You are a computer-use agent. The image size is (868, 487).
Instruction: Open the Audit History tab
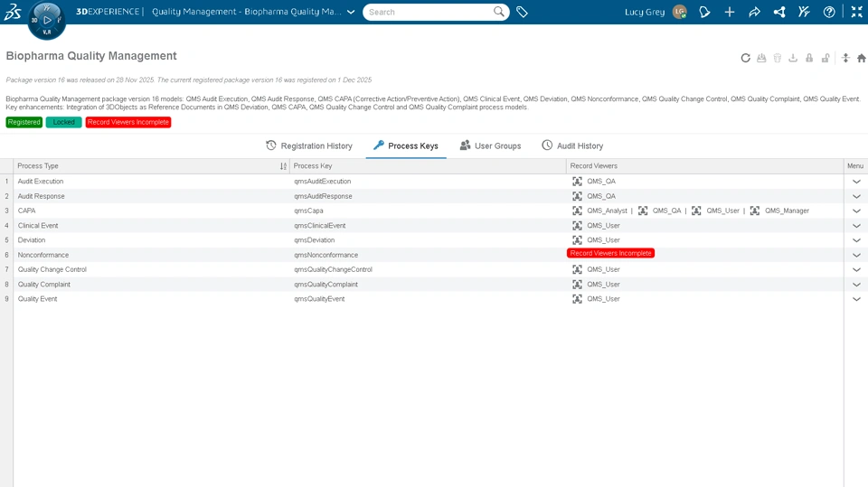pos(572,145)
